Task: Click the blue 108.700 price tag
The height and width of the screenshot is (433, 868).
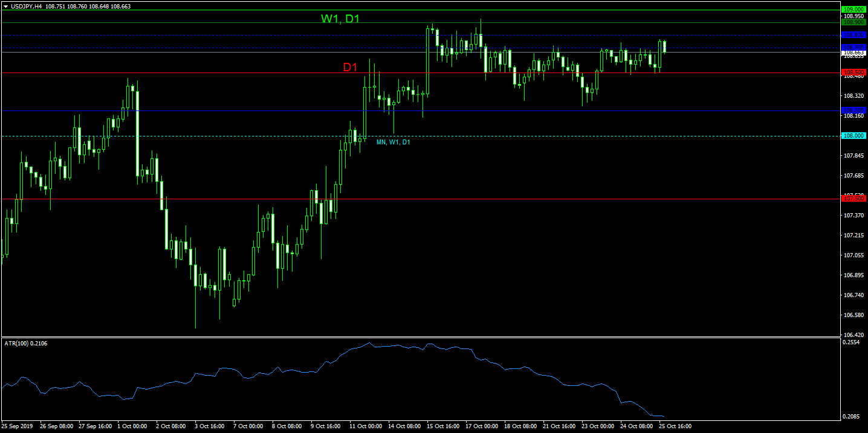Action: [854, 47]
